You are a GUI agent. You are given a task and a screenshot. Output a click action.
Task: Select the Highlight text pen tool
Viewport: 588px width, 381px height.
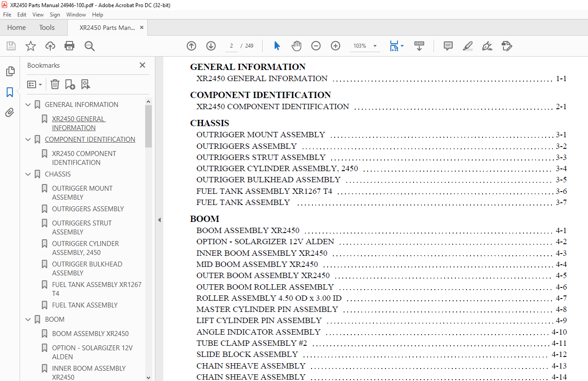(x=467, y=46)
